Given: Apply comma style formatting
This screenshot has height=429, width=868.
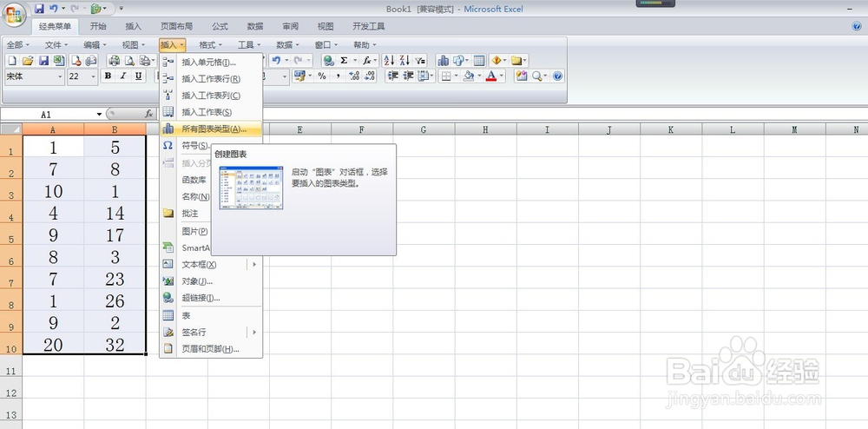Looking at the screenshot, I should click(338, 76).
